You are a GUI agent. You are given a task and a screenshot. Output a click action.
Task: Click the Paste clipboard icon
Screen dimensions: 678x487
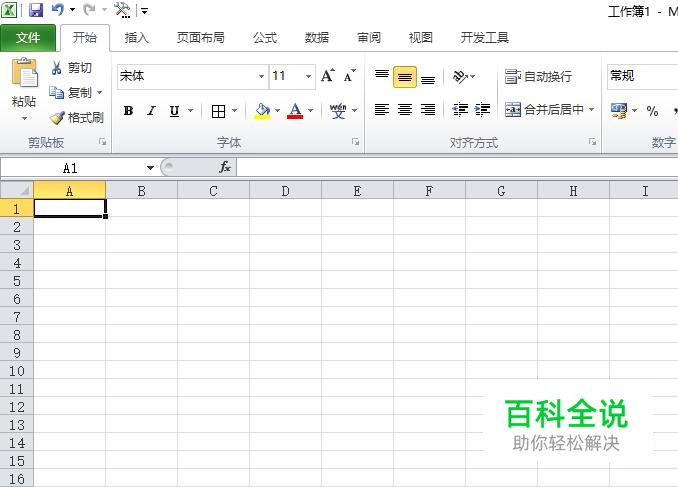[25, 72]
